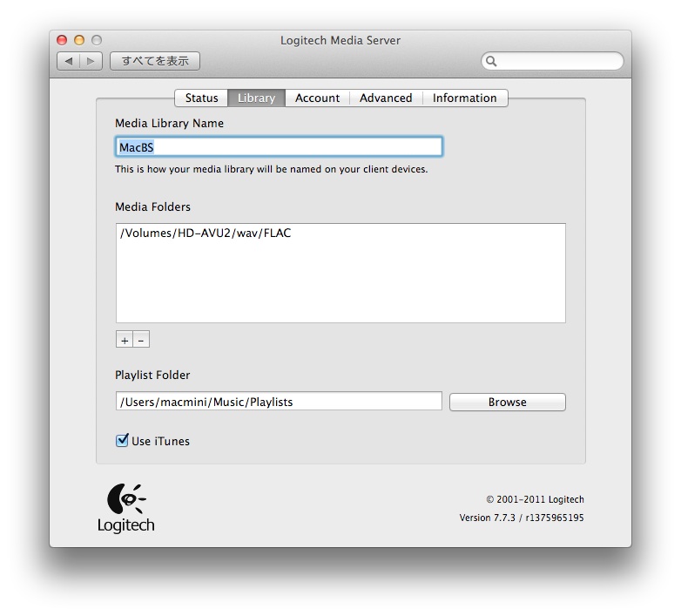
Task: Remove media folder with minus button
Action: tap(141, 340)
